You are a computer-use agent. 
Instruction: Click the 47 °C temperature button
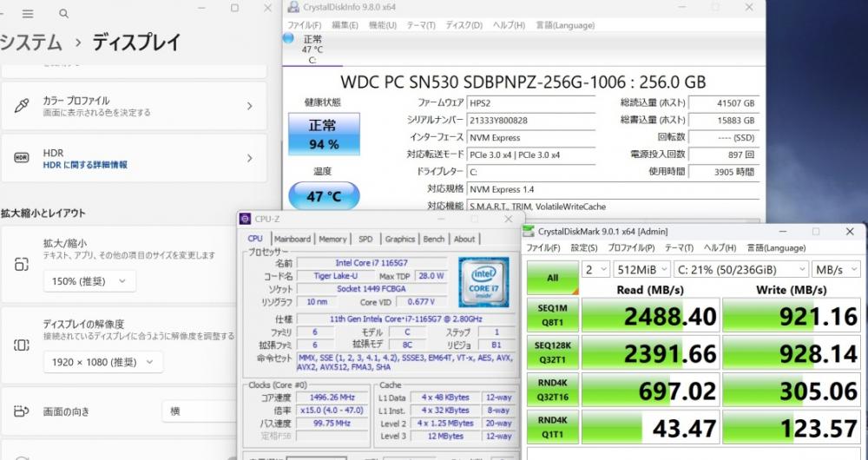pos(324,196)
